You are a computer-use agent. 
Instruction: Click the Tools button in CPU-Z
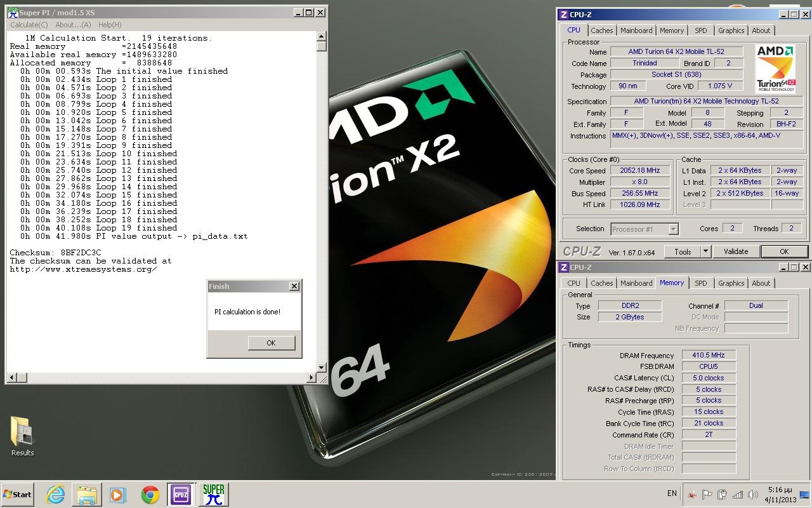tap(683, 251)
